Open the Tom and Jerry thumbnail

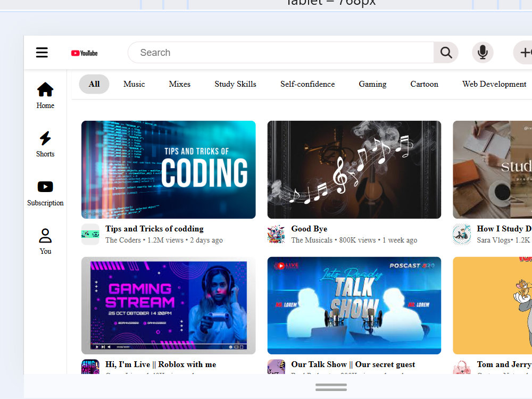pos(492,305)
